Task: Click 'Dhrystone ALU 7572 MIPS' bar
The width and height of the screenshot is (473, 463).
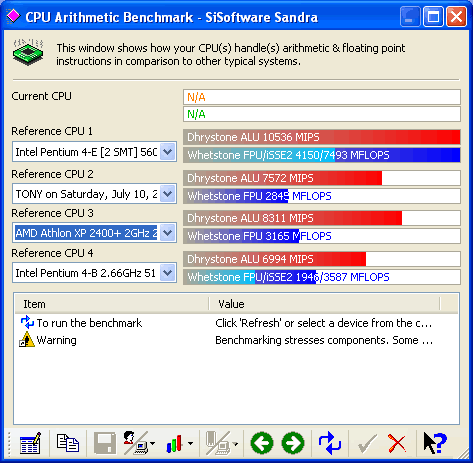Action: [x=322, y=178]
